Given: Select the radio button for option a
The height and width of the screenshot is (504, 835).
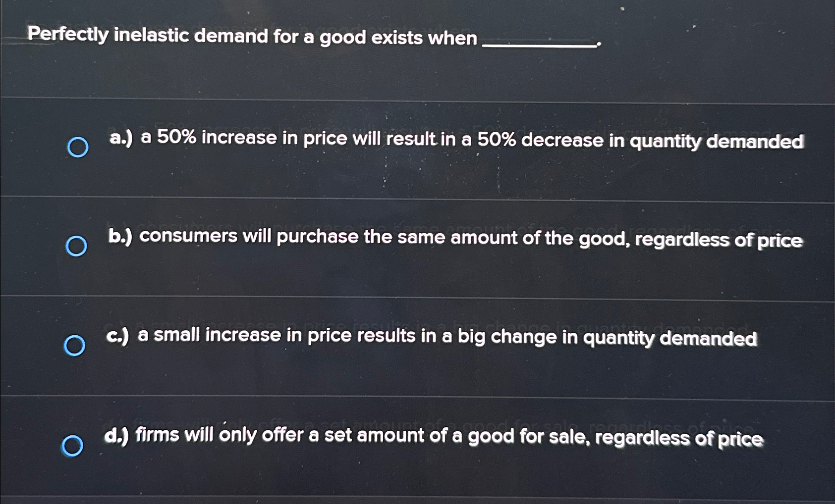Looking at the screenshot, I should pos(78,147).
